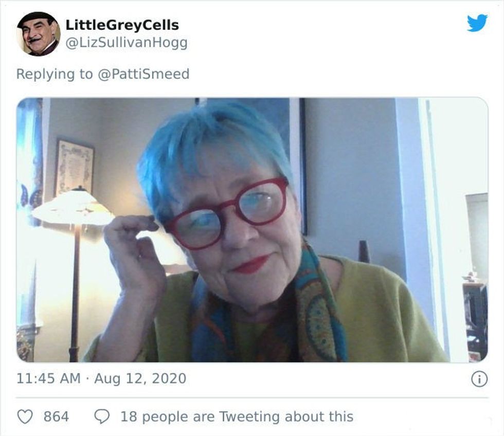Click the LittleGreyCells display name
The height and width of the screenshot is (436, 504).
click(122, 25)
